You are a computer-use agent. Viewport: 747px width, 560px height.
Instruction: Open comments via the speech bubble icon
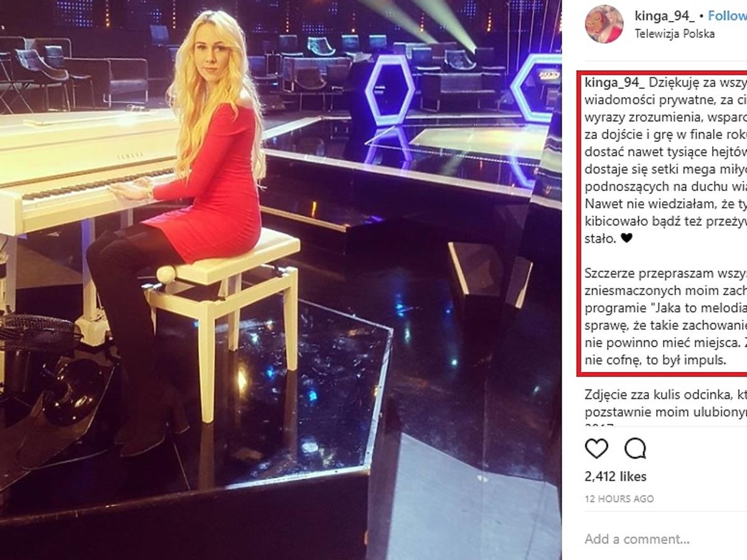tap(636, 448)
